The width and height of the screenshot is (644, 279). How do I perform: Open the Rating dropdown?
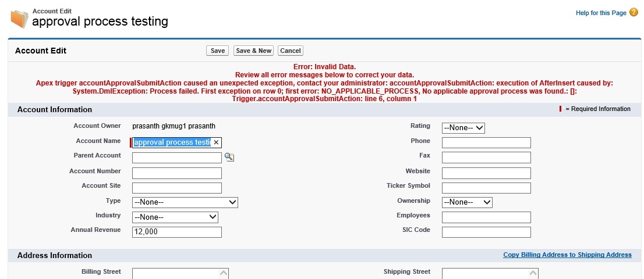click(x=463, y=128)
